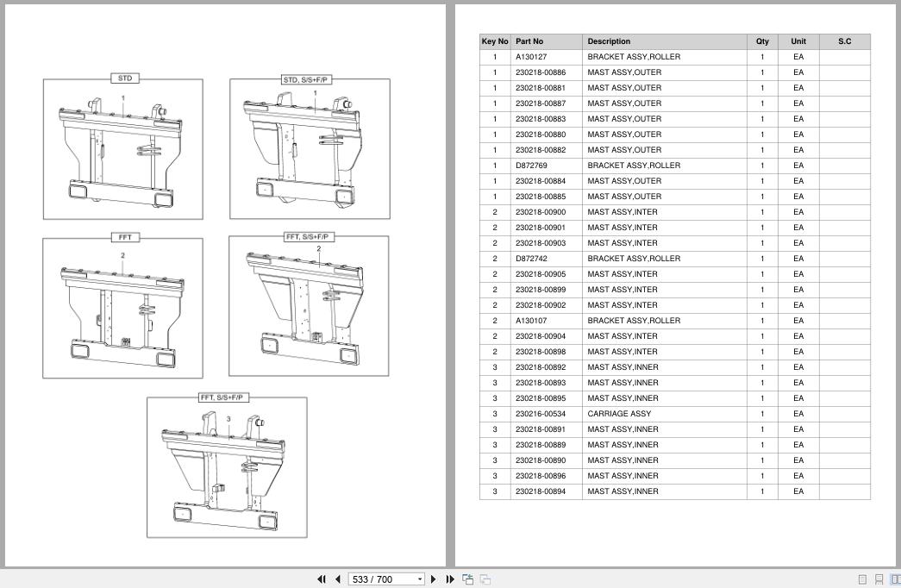Go to the first page
The image size is (901, 588).
click(x=322, y=579)
